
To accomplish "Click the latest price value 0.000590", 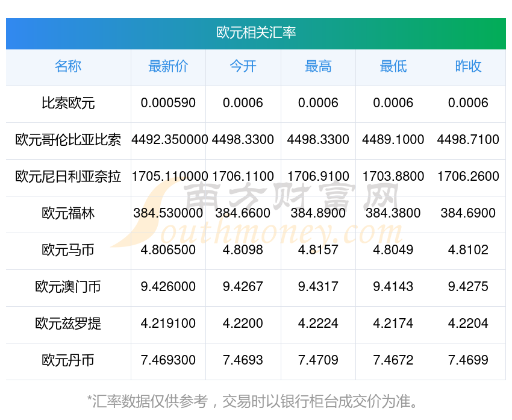I will click(x=168, y=103).
